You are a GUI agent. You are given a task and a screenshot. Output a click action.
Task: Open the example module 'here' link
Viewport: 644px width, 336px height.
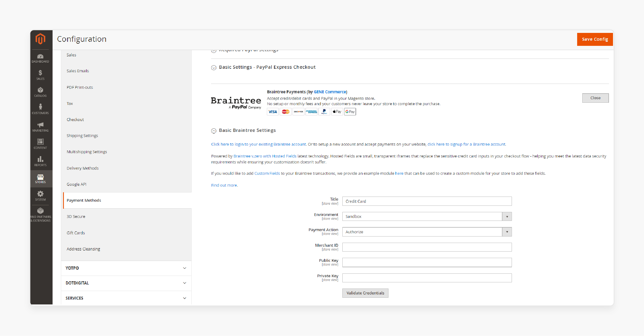399,173
